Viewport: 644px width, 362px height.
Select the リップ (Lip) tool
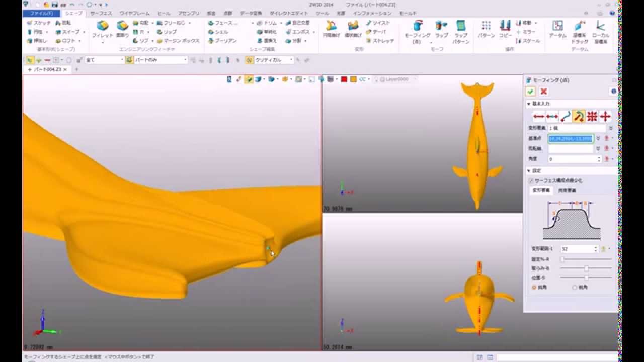coord(167,32)
